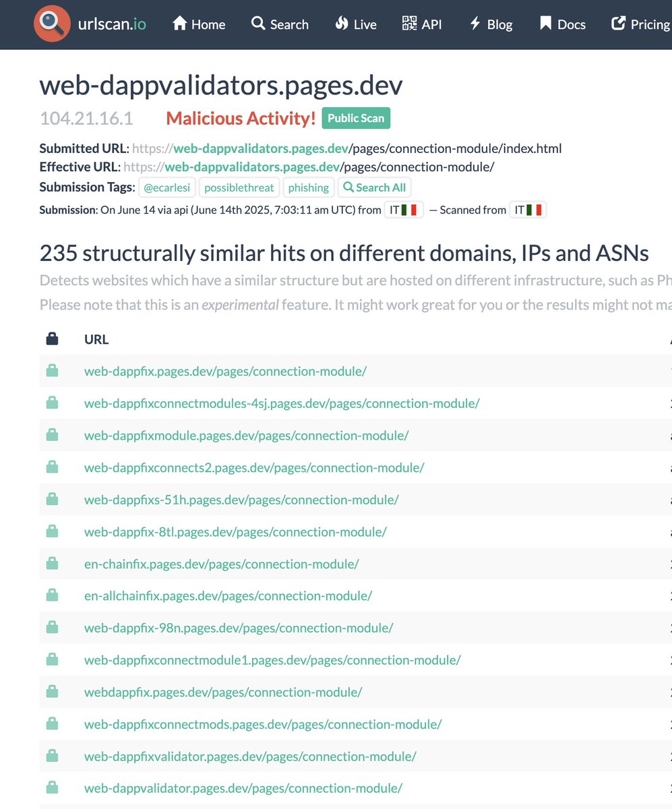Open the Blog nav item
Viewport: 672px width, 809px height.
click(491, 24)
